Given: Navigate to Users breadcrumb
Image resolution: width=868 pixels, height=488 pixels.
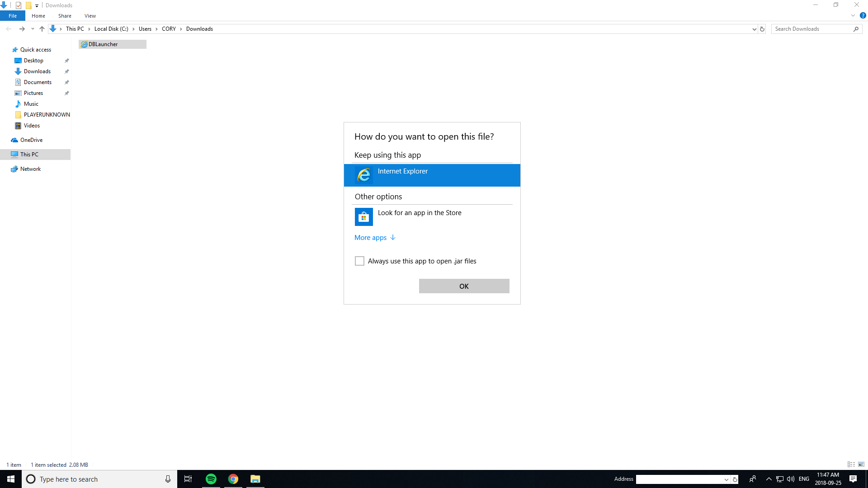Looking at the screenshot, I should pyautogui.click(x=145, y=29).
